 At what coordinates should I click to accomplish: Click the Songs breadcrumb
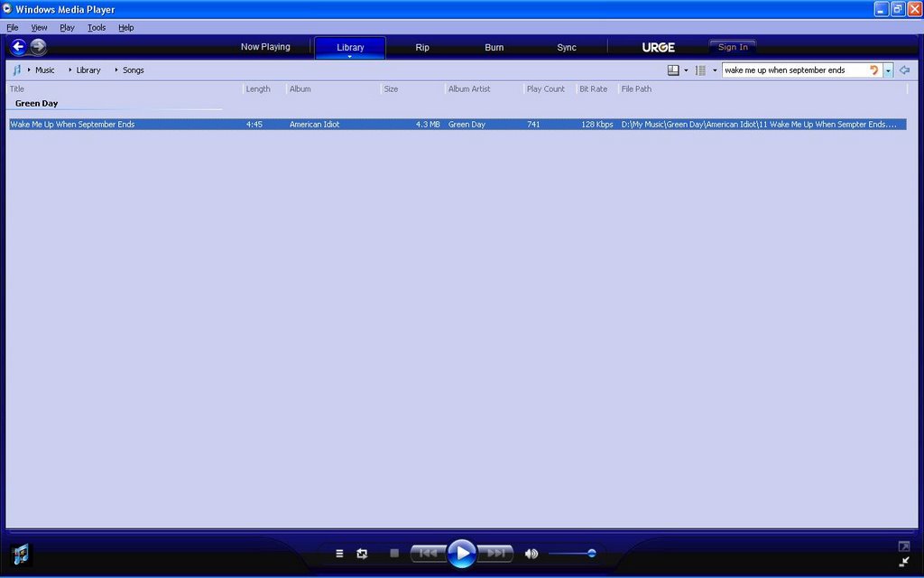point(134,70)
